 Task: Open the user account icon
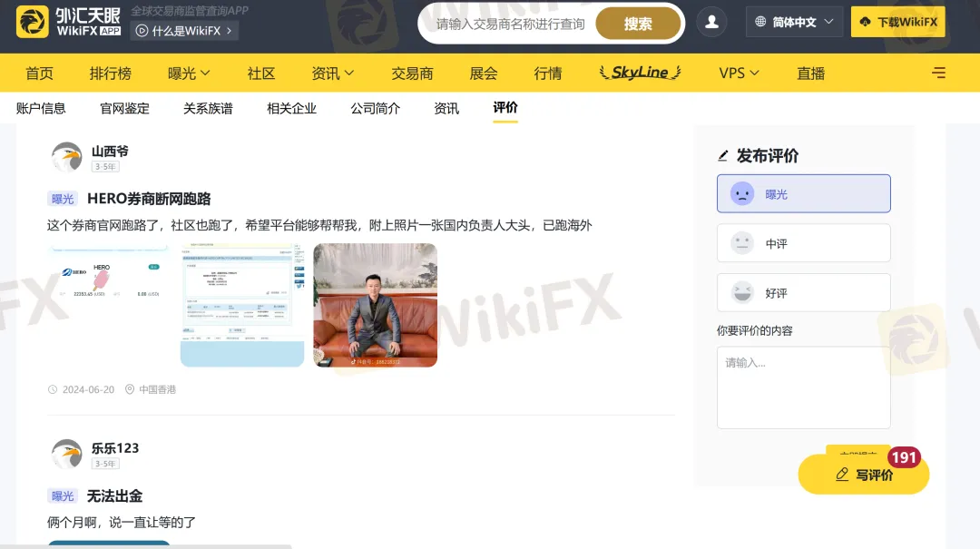click(711, 23)
